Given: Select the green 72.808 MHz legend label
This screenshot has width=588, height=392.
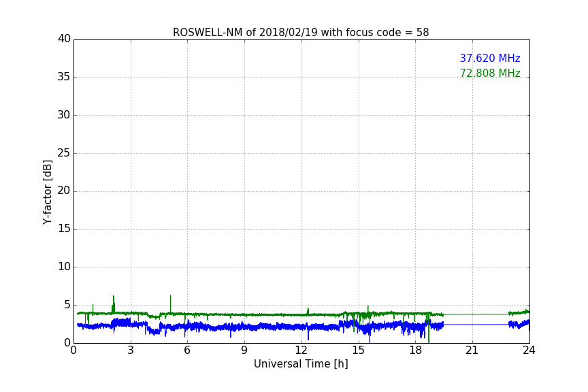Looking at the screenshot, I should coord(490,73).
